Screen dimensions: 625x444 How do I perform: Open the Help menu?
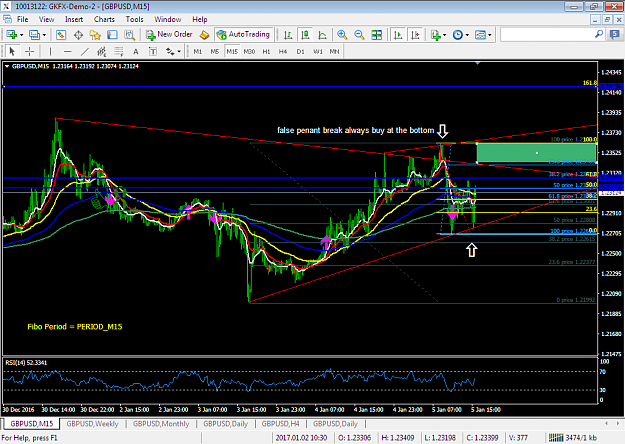pyautogui.click(x=200, y=19)
